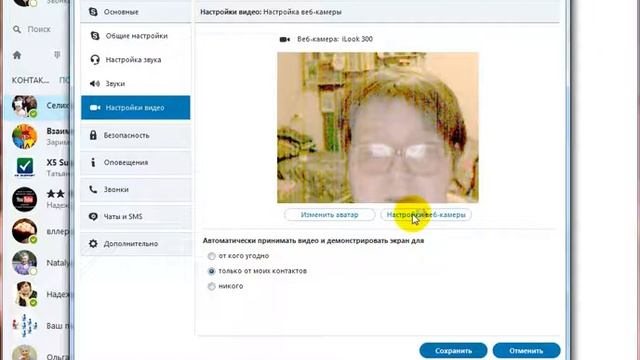Click the Skype icon beside Основные
The height and width of the screenshot is (360, 640).
pos(93,12)
